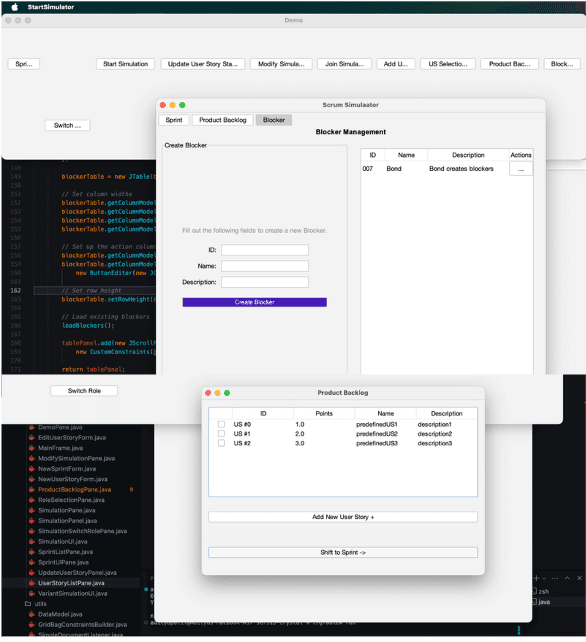Expand the terminal panel chevron arrow
Image resolution: width=586 pixels, height=642 pixels.
pyautogui.click(x=567, y=578)
